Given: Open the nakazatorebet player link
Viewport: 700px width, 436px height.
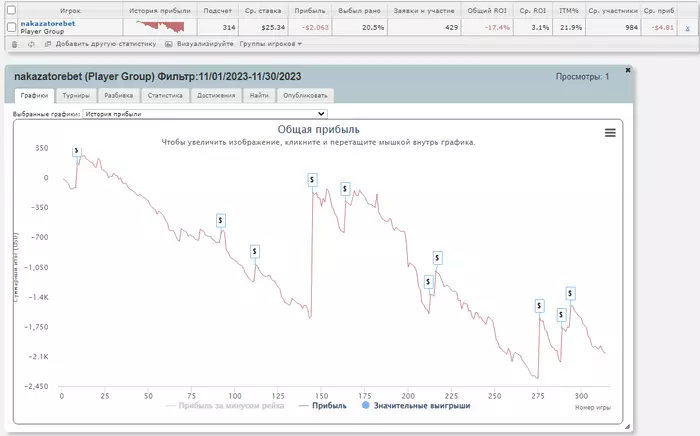Looking at the screenshot, I should 48,23.
